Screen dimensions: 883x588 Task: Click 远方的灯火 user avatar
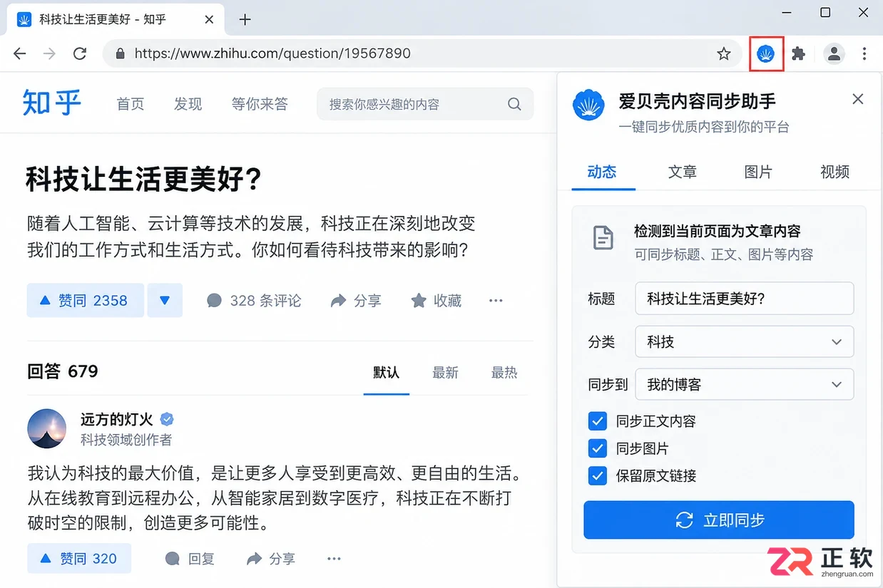(47, 428)
